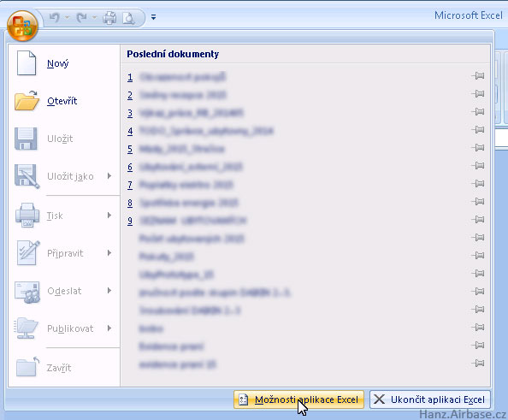
Task: Expand the Tisk submenu arrow
Action: coord(109,216)
